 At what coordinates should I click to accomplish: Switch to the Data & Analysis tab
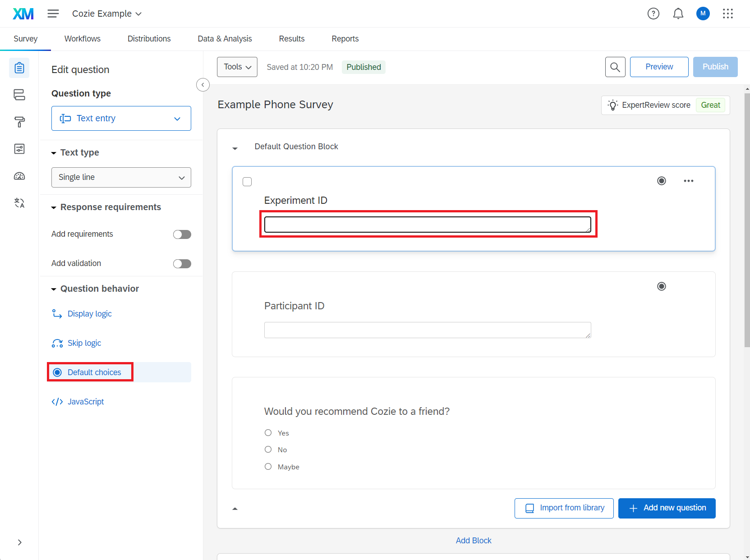pos(225,39)
